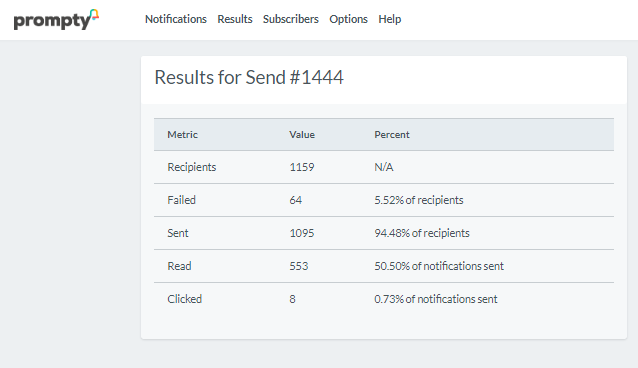Open the Help menu item
Screen dimensions: 638x368
coord(390,19)
